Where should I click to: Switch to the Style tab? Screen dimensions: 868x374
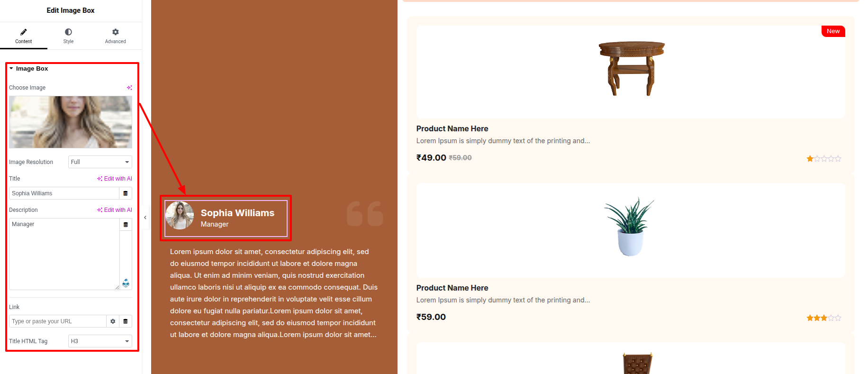coord(68,36)
